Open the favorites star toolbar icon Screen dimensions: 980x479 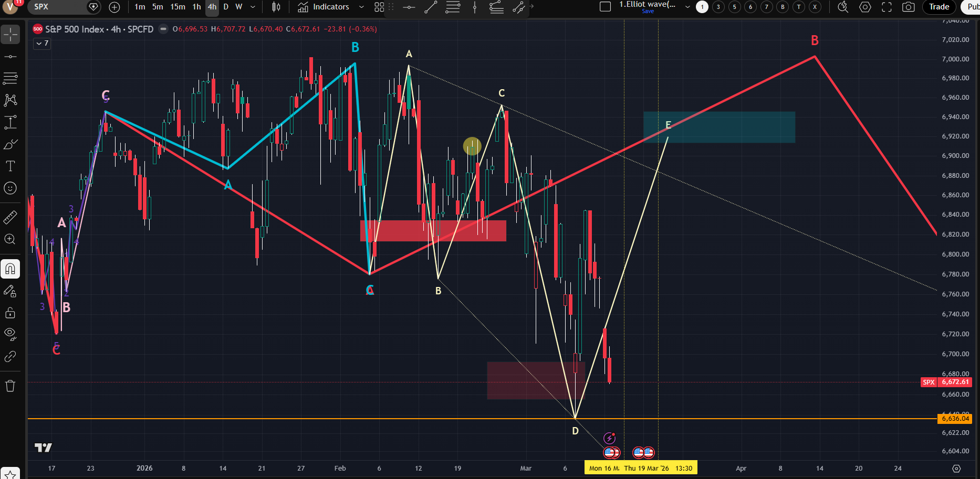10,474
